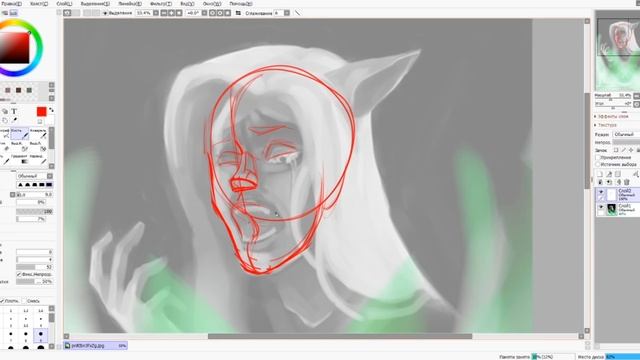
Task: Click the horizontal canvas scrollbar
Action: click(x=340, y=336)
